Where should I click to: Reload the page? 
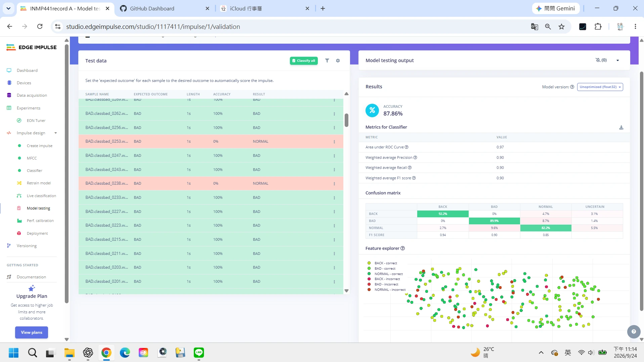40,27
